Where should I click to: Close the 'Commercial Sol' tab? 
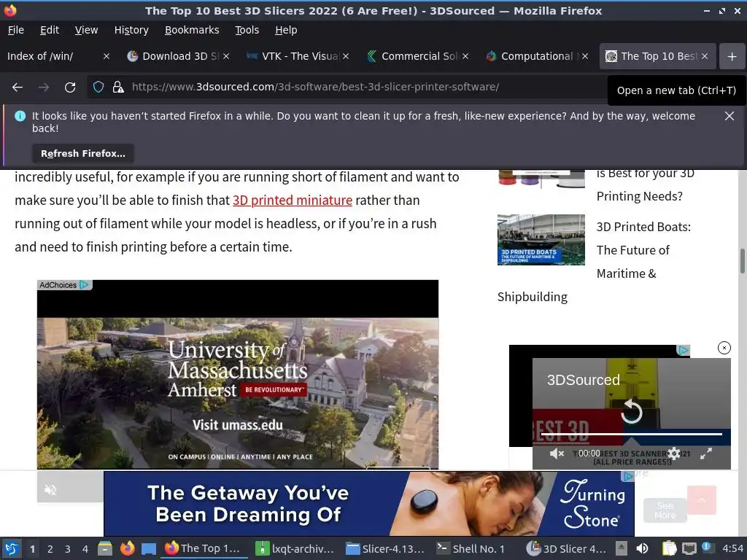click(x=465, y=56)
